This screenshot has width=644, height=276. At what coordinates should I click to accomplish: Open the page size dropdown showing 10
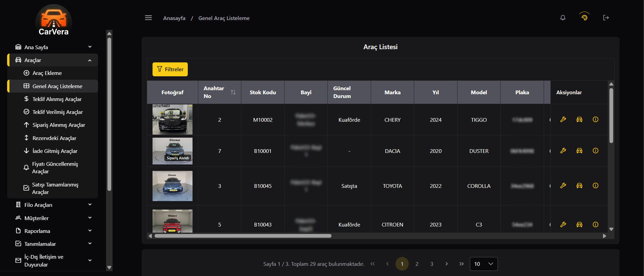tap(484, 264)
